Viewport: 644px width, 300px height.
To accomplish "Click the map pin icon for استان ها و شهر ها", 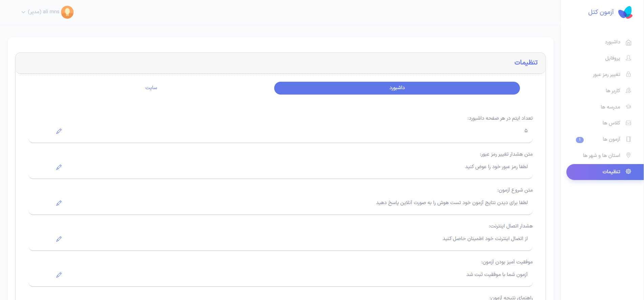I will click(x=628, y=155).
